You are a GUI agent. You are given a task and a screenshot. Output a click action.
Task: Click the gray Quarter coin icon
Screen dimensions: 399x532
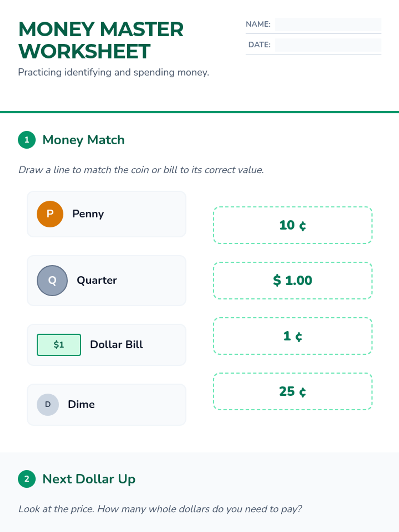pyautogui.click(x=52, y=280)
